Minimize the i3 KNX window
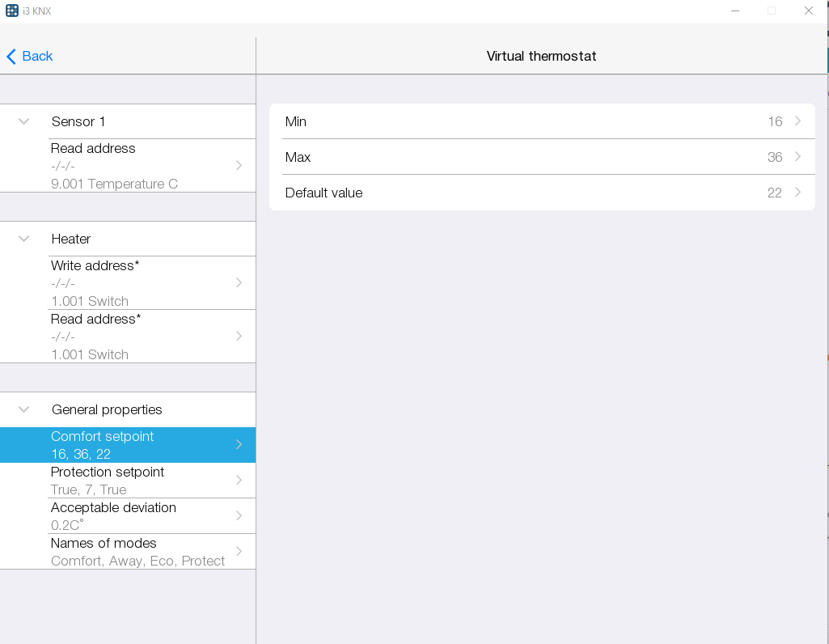Viewport: 829px width, 644px height. (735, 11)
